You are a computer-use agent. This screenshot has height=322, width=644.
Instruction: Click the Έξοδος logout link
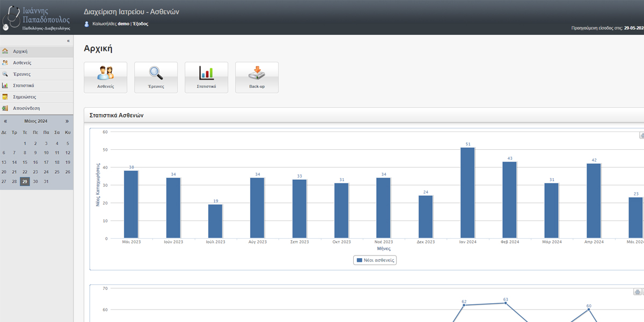pos(141,24)
